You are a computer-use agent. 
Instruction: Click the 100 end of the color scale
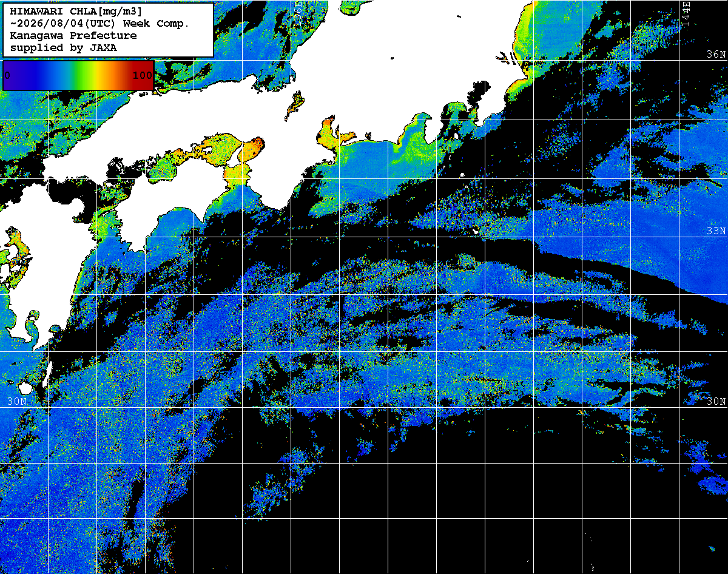142,75
